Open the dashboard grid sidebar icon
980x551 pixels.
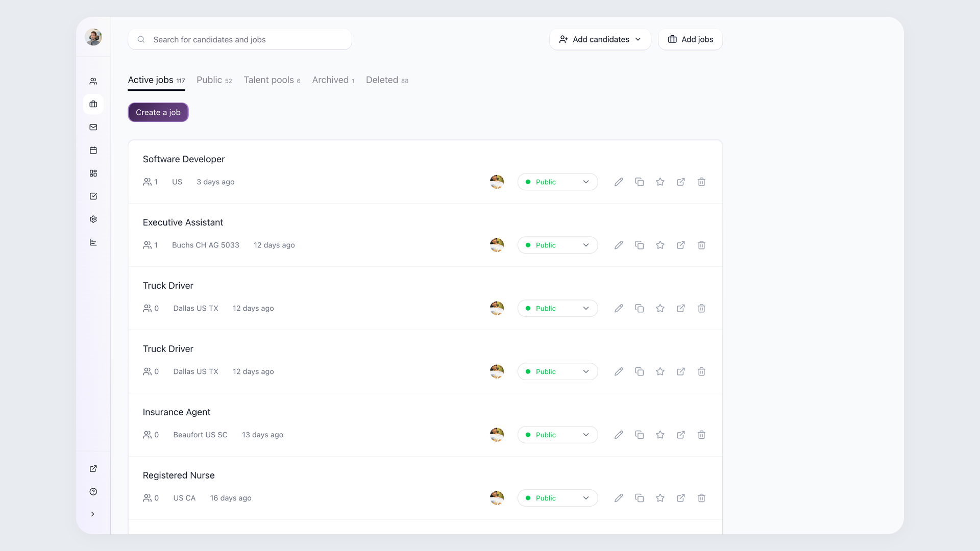point(93,173)
